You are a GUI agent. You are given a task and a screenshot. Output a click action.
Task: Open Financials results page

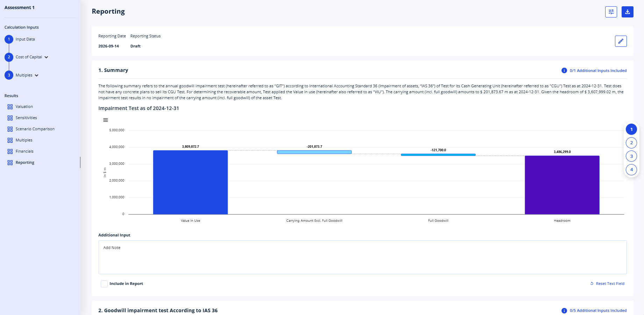[24, 151]
